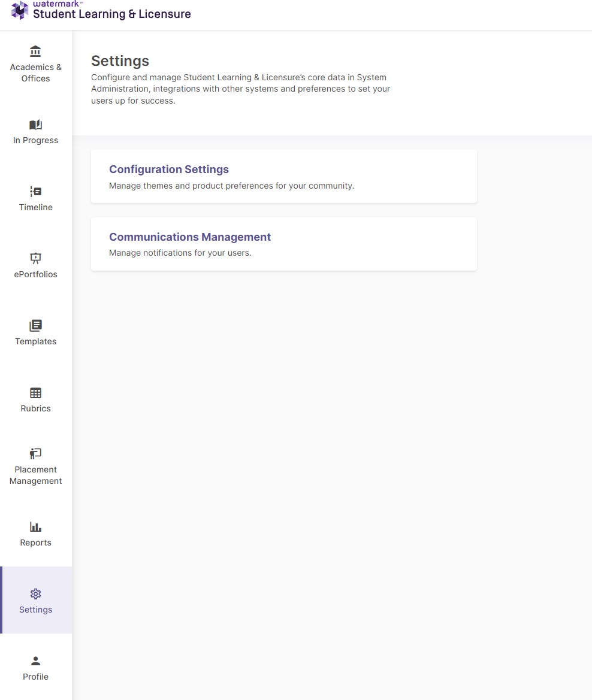Open Academics & Offices building icon
Image resolution: width=592 pixels, height=700 pixels.
tap(35, 51)
